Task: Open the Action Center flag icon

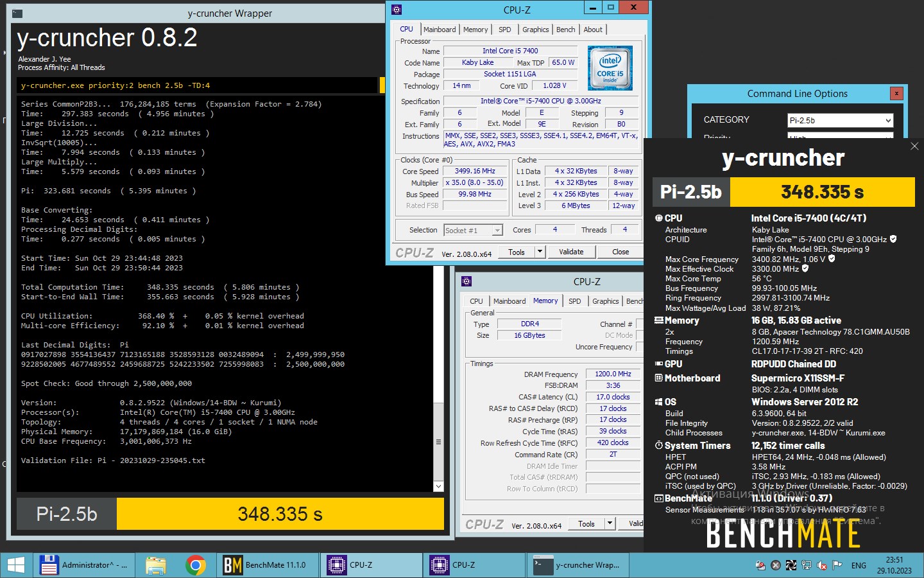Action: click(x=837, y=566)
